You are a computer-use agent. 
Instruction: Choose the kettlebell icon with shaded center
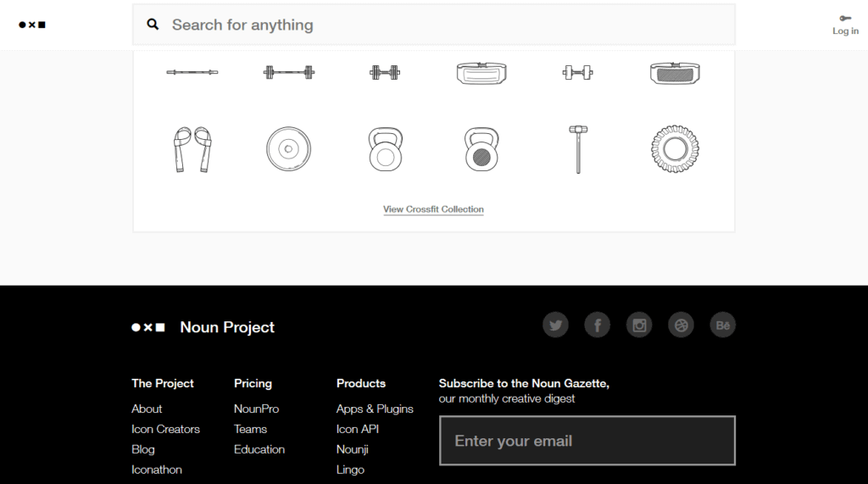(x=481, y=150)
